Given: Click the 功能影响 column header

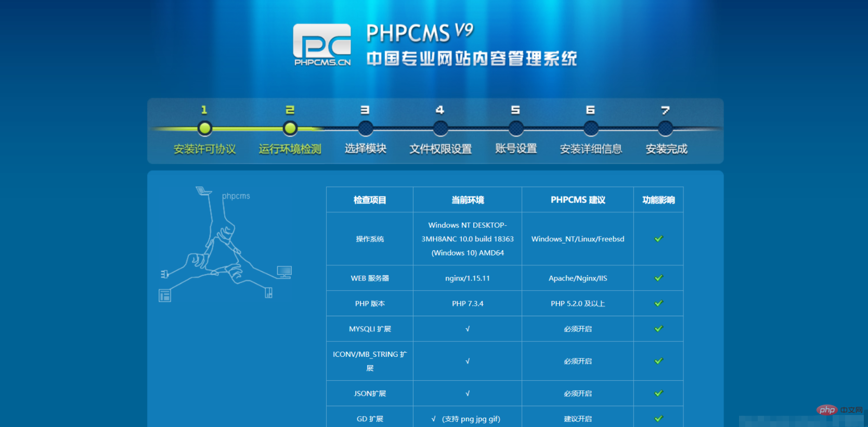Looking at the screenshot, I should 658,200.
